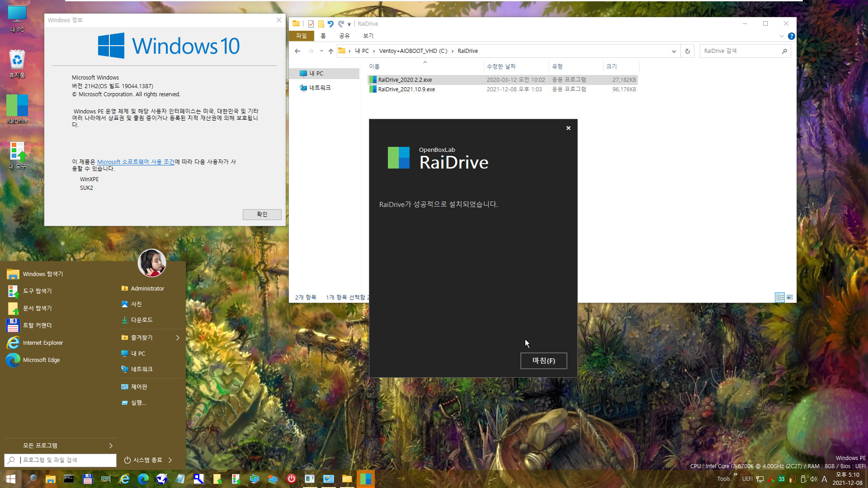Click 시스템 종료 in the start menu
The height and width of the screenshot is (488, 868).
(x=143, y=460)
